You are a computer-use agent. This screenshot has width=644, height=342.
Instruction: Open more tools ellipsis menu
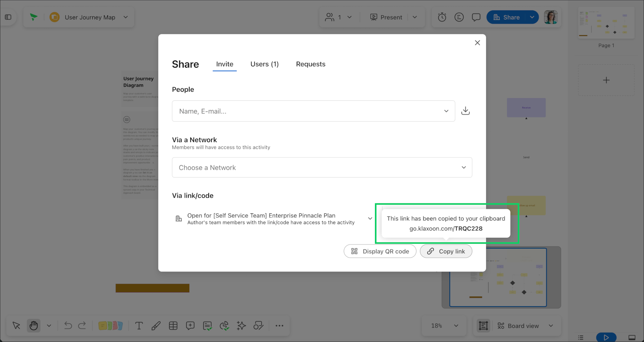coord(279,326)
